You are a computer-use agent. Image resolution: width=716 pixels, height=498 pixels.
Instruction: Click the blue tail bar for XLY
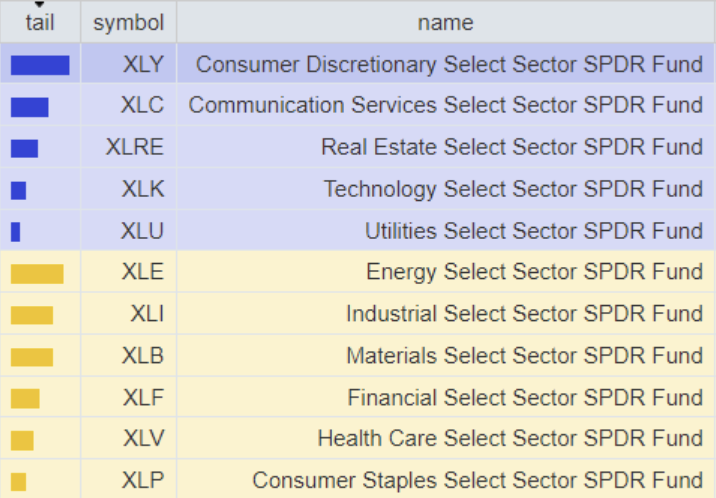[40, 65]
